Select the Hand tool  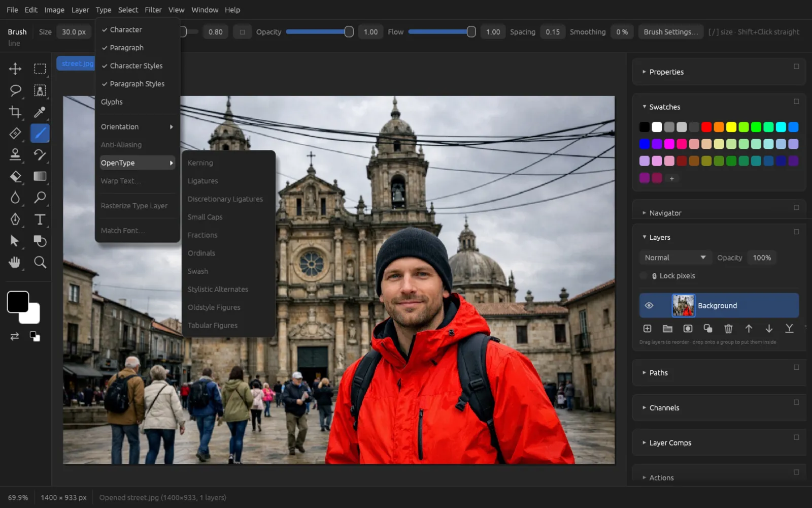[x=15, y=262]
